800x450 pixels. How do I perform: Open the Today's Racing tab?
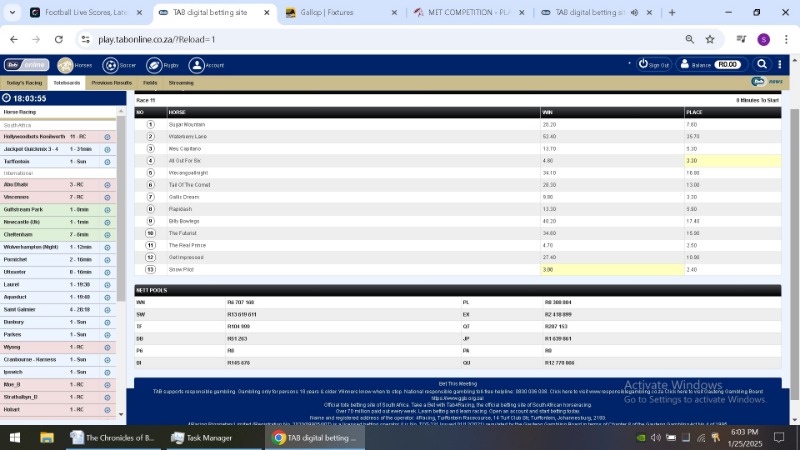24,83
